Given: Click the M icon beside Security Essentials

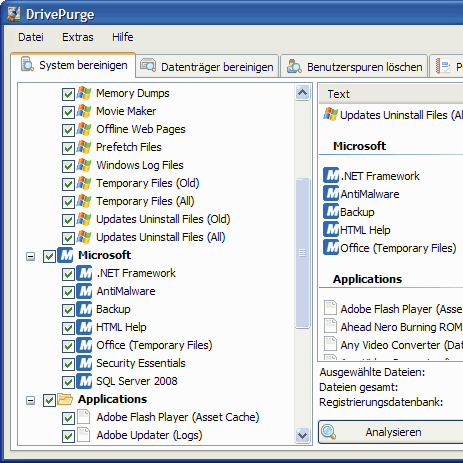Looking at the screenshot, I should [x=84, y=363].
